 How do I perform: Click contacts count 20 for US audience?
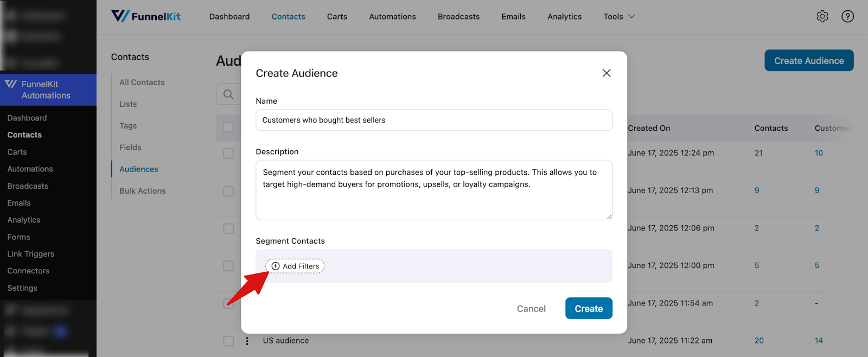(x=759, y=341)
